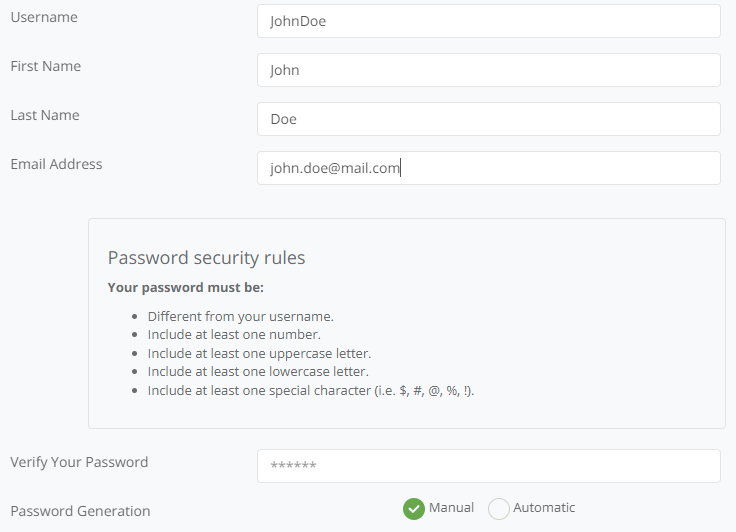Click the "at least one lowercase letter" rule
Viewport: 736px width, 532px height.
pyautogui.click(x=258, y=372)
